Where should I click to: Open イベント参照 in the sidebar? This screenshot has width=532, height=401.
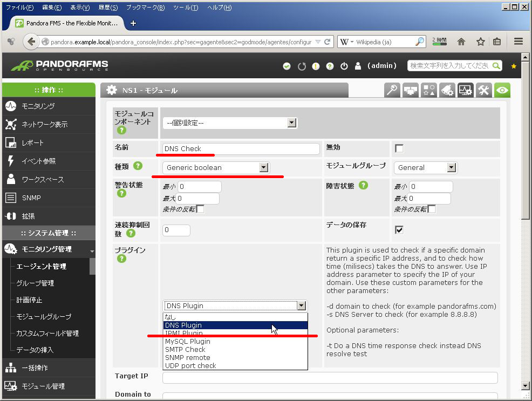pyautogui.click(x=49, y=161)
